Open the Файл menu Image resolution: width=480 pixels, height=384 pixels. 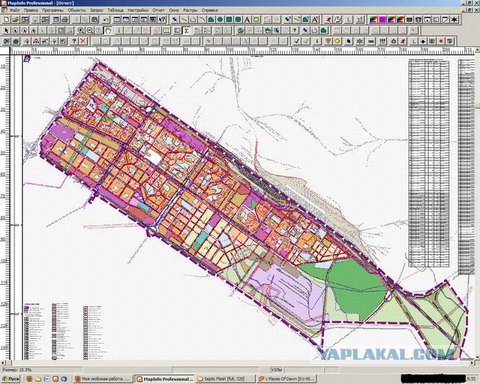14,10
